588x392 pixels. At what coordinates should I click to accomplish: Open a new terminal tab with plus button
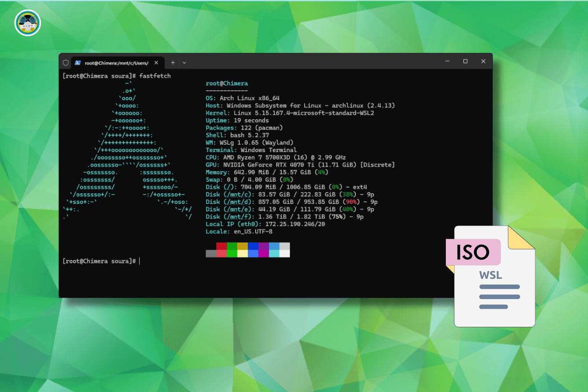173,63
